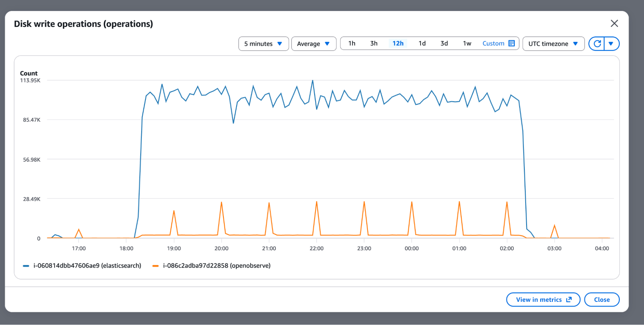Select the 3h time range
The image size is (644, 325).
pos(374,43)
